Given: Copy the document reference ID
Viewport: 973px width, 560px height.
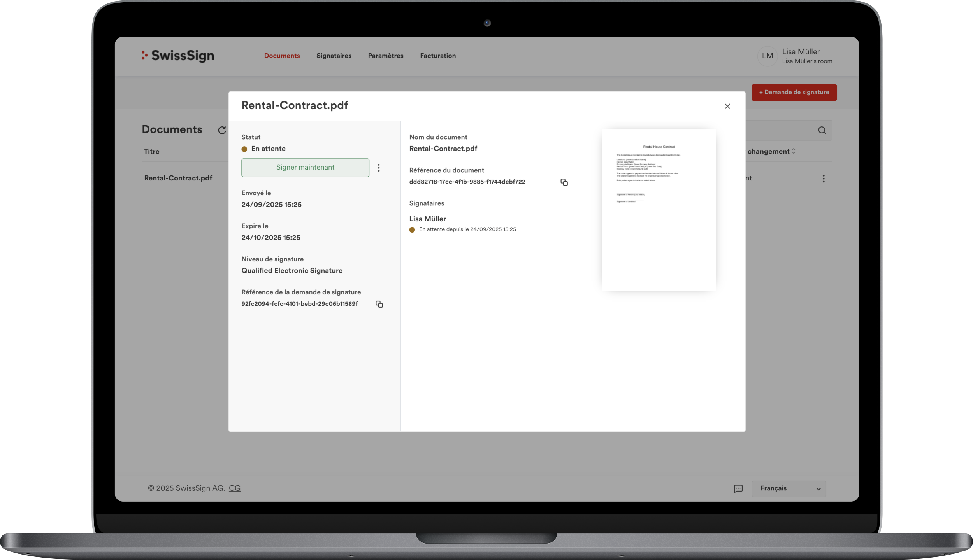Looking at the screenshot, I should click(564, 182).
